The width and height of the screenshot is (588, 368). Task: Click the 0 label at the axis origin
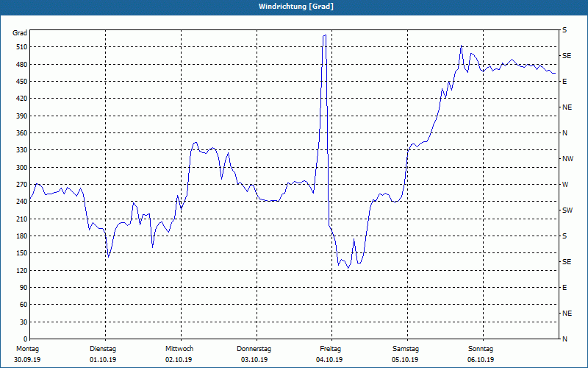tap(25, 339)
